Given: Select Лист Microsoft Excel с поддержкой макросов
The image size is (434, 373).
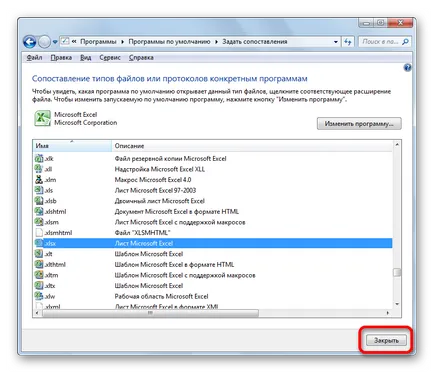Looking at the screenshot, I should pyautogui.click(x=213, y=222).
